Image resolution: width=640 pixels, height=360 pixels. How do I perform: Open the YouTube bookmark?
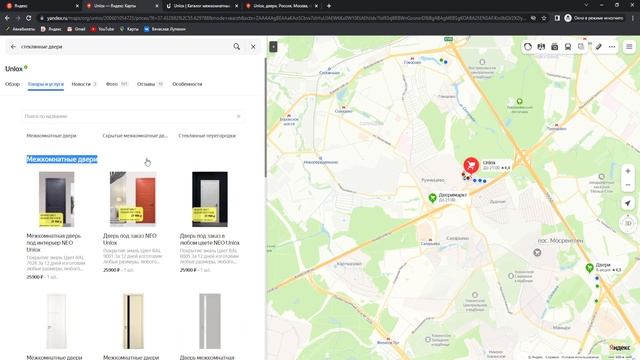pos(102,29)
